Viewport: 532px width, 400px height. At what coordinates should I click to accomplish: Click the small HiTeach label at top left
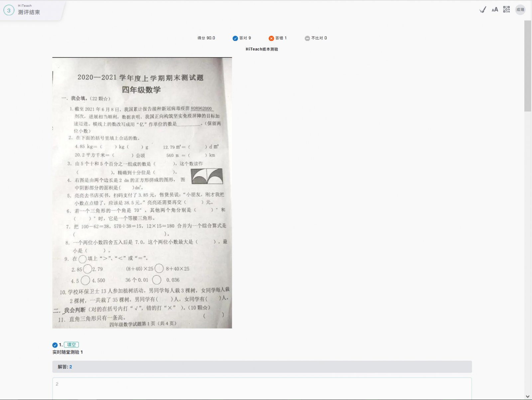click(x=25, y=6)
